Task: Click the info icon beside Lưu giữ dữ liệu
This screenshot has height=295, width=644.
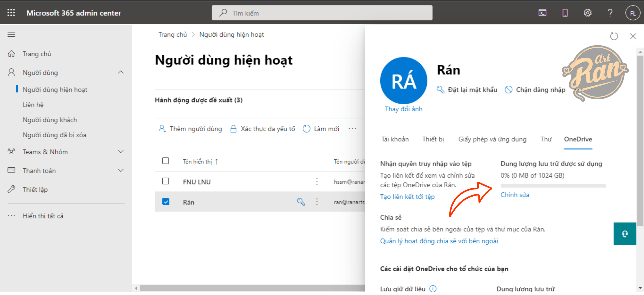Action: (433, 289)
